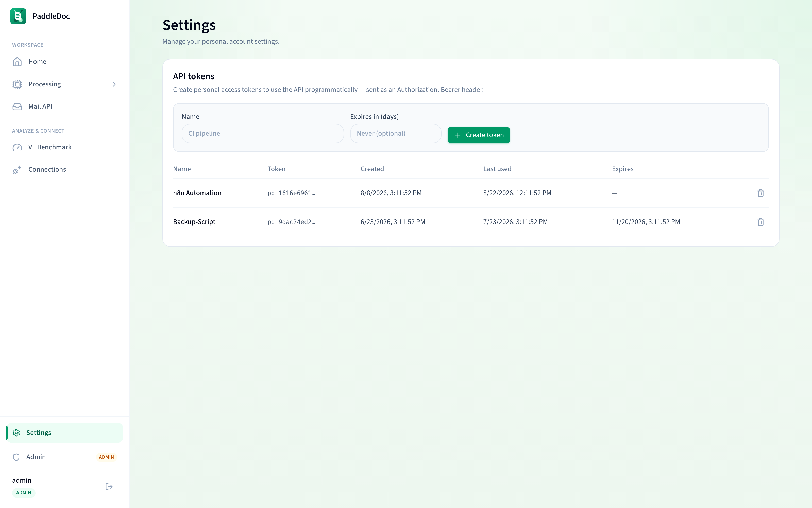
Task: Focus the token Name input field
Action: 263,134
